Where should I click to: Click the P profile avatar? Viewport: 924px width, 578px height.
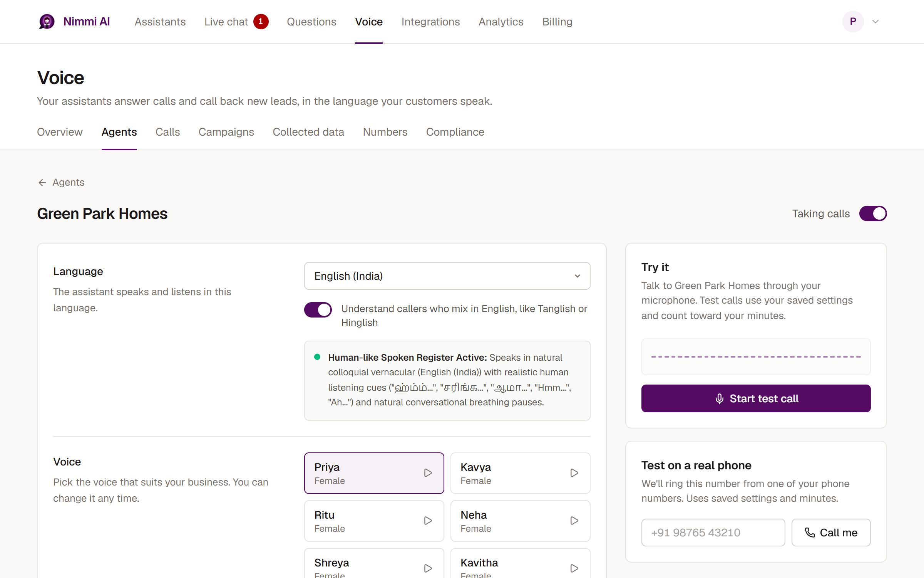853,22
